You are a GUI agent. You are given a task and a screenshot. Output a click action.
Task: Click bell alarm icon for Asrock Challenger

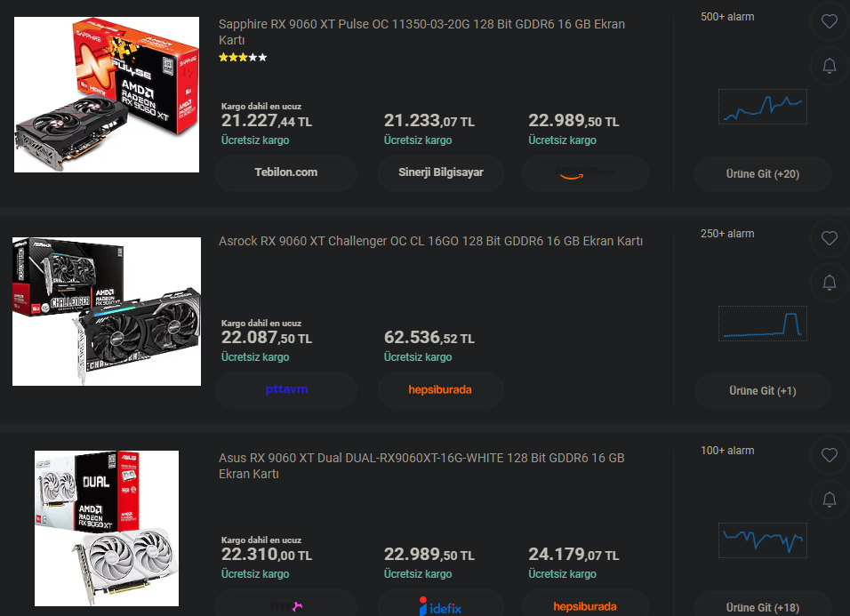pos(829,283)
